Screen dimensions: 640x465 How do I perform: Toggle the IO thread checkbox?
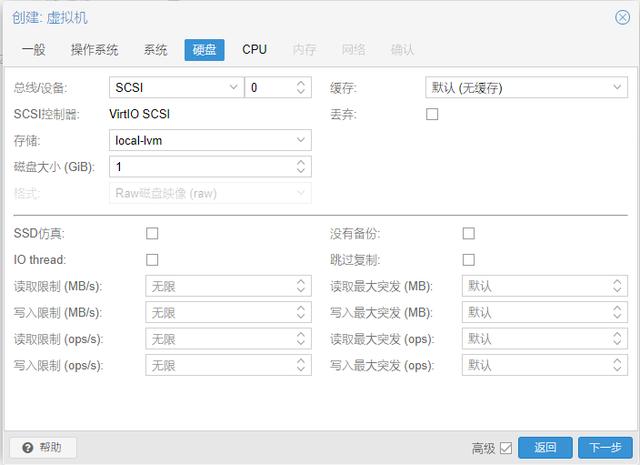(x=152, y=260)
